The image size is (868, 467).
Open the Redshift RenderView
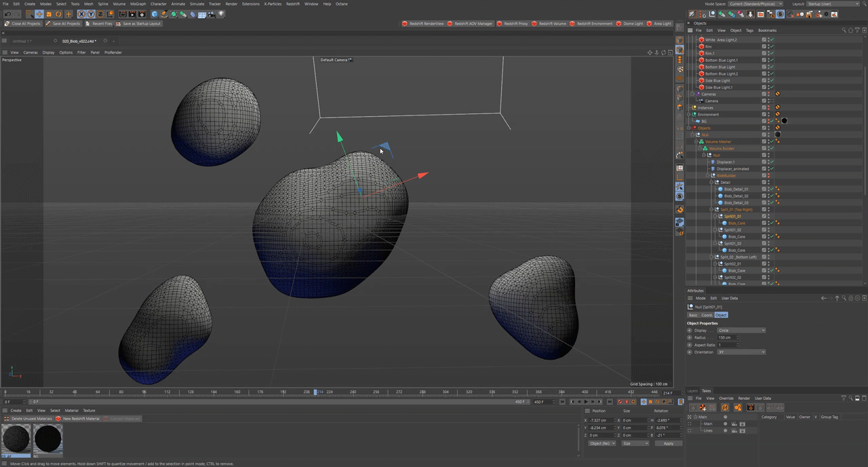tap(423, 24)
